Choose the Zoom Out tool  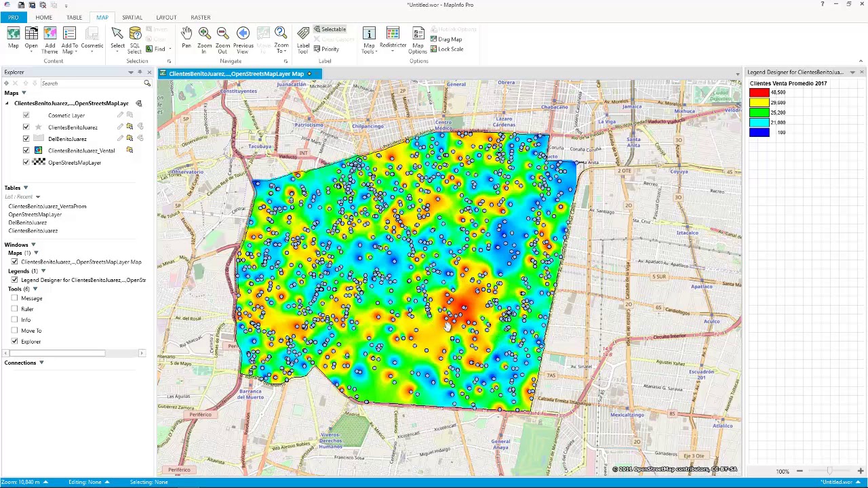(222, 39)
